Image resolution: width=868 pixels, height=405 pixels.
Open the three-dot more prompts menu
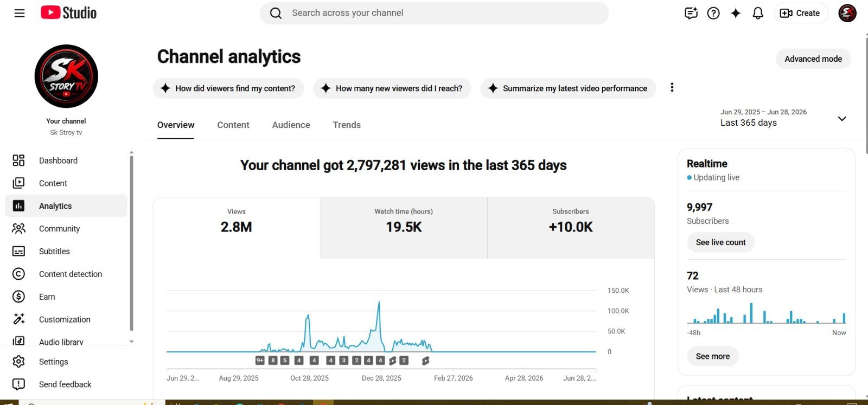click(x=672, y=87)
